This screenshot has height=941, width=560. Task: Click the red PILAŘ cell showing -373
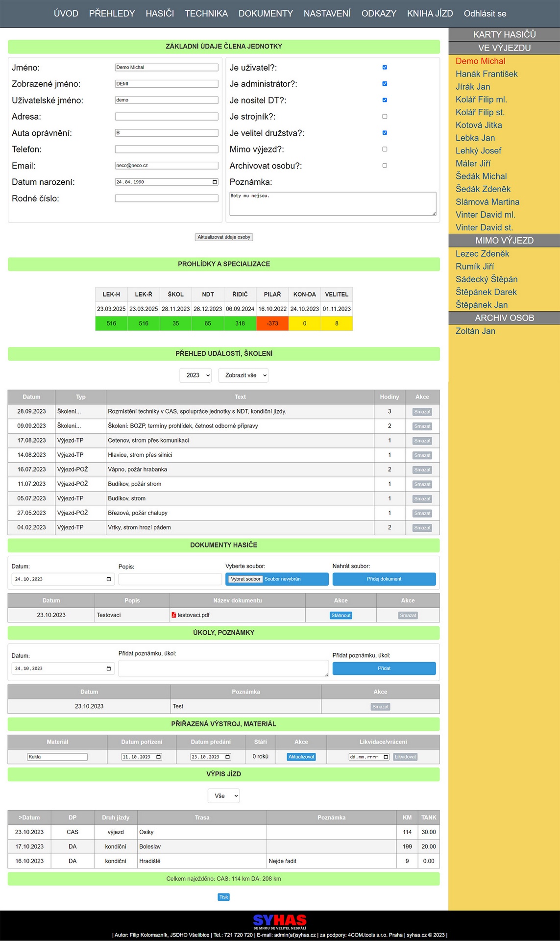(x=272, y=323)
